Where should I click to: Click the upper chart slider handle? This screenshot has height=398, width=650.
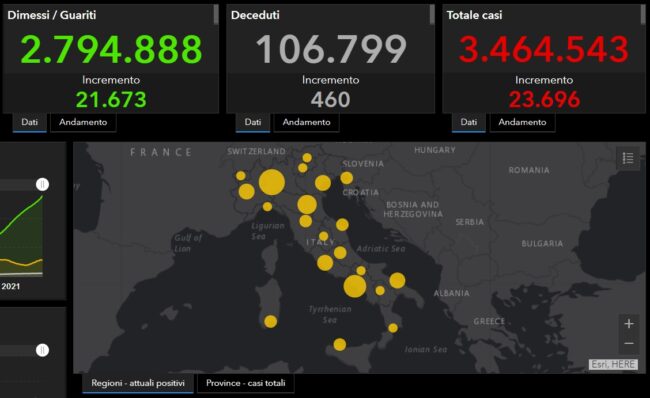pos(42,184)
